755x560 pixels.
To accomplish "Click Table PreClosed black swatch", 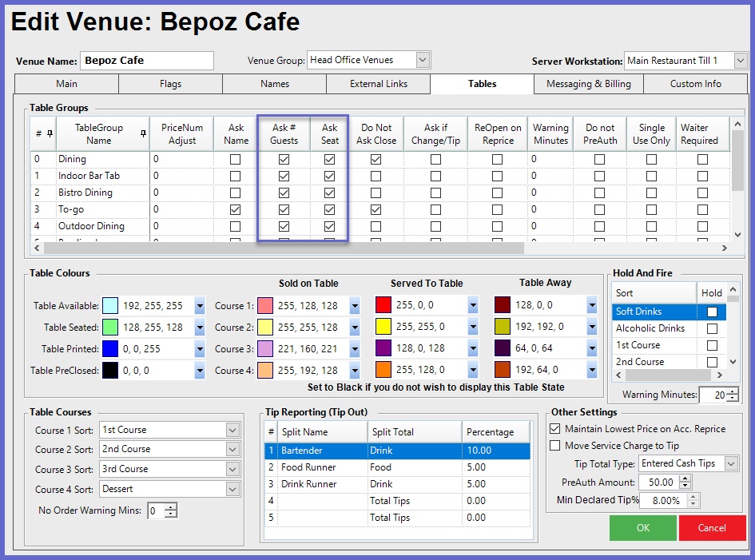I will pyautogui.click(x=110, y=371).
